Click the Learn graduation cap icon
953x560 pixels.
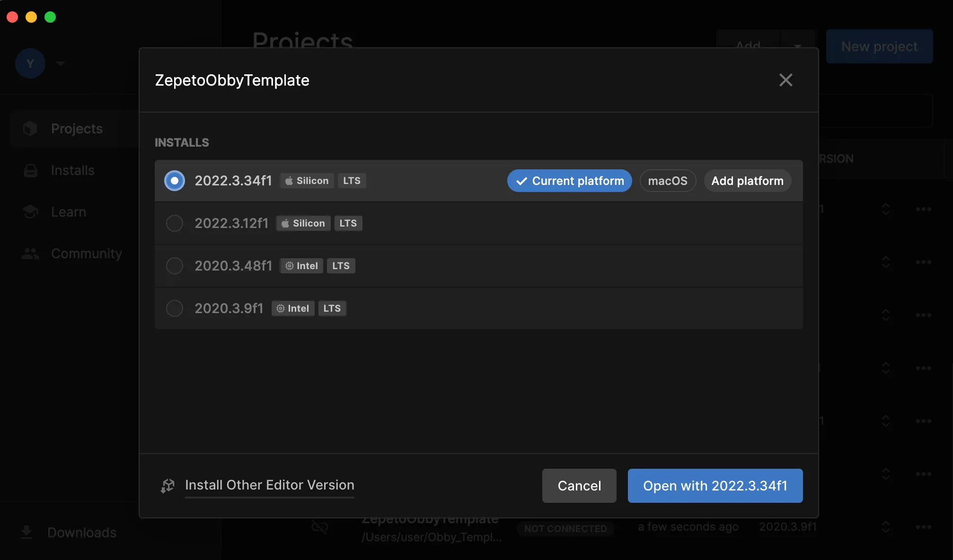click(30, 212)
